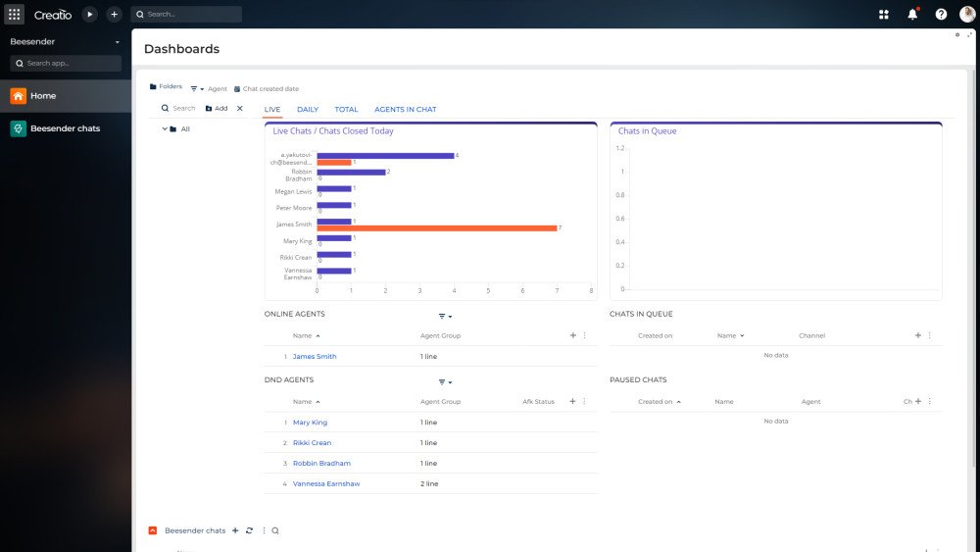The image size is (980, 552).
Task: Open the Beesender workplace dropdown
Action: [117, 42]
